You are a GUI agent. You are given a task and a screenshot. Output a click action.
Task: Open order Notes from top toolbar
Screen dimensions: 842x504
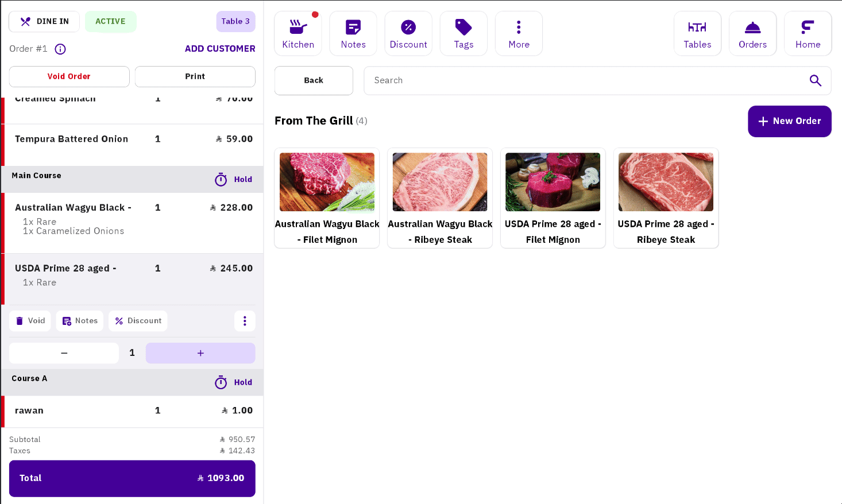(x=353, y=33)
